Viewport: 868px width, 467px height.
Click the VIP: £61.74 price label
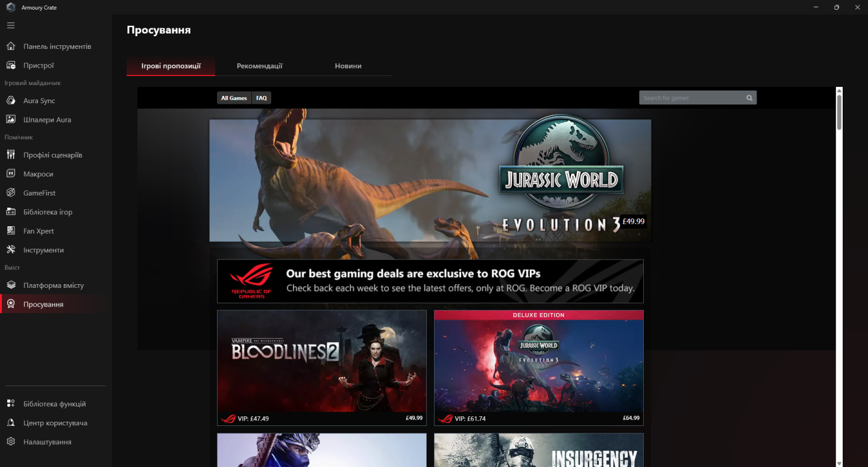pos(470,419)
